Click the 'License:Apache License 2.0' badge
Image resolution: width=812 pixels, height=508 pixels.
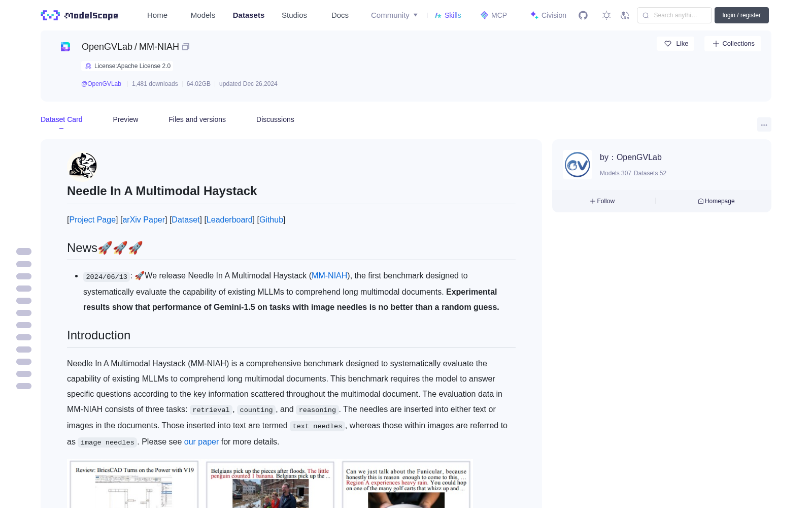[x=127, y=66]
